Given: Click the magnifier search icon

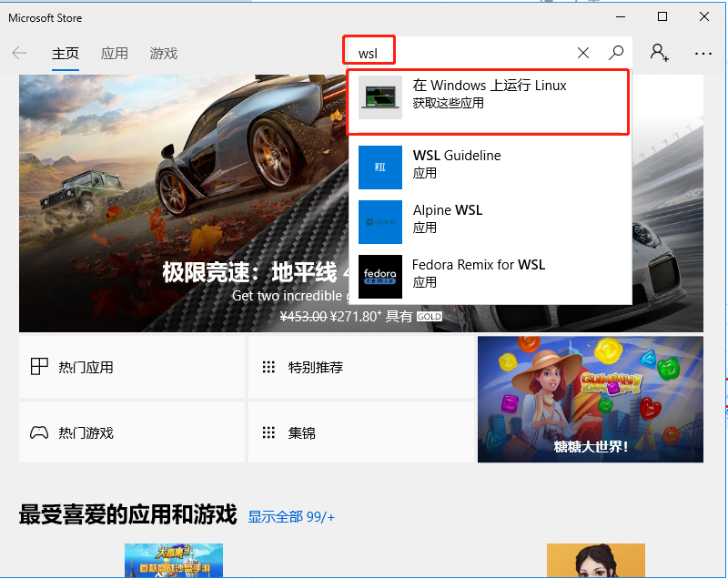Looking at the screenshot, I should click(616, 53).
